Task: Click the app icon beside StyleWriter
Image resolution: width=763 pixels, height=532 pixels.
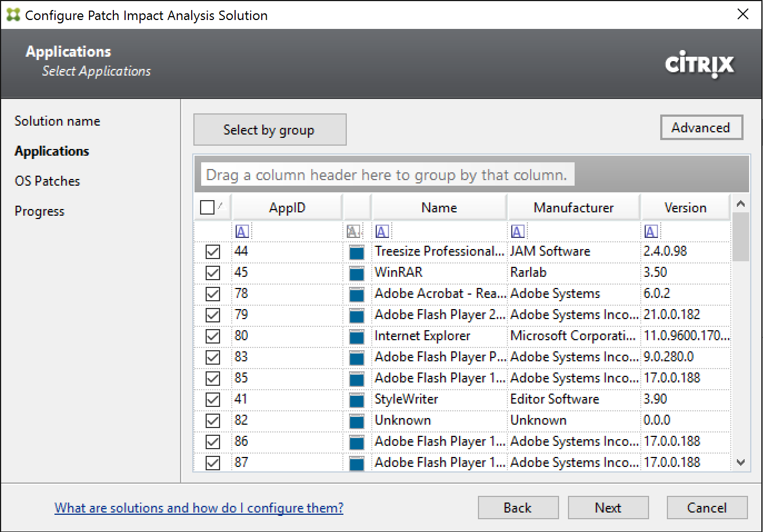Action: [x=356, y=400]
